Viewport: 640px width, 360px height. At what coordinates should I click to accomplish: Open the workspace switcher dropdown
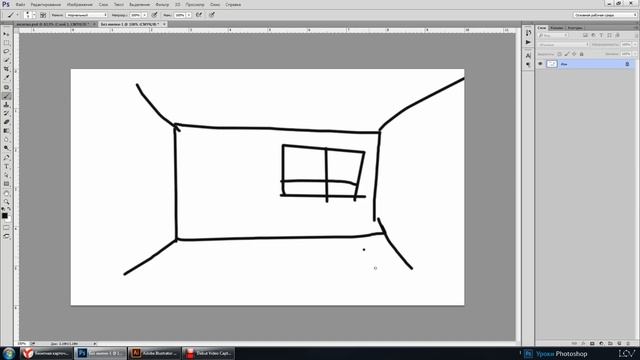(x=605, y=15)
